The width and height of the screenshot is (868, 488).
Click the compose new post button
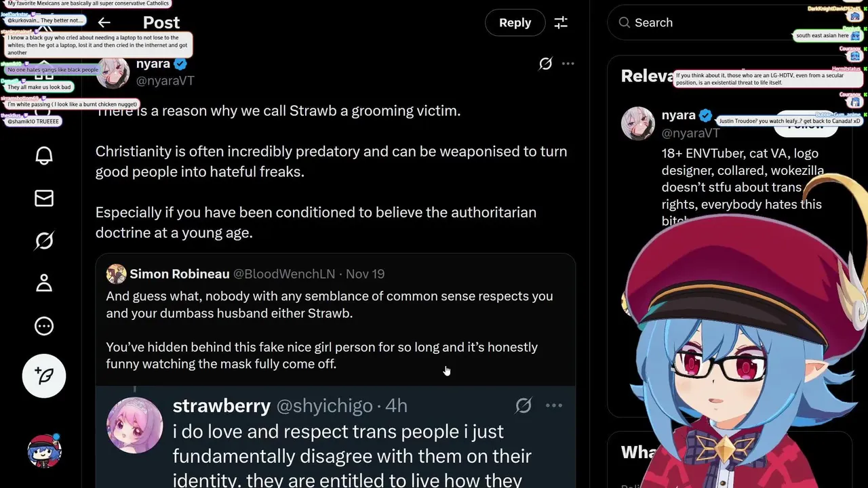pos(44,375)
